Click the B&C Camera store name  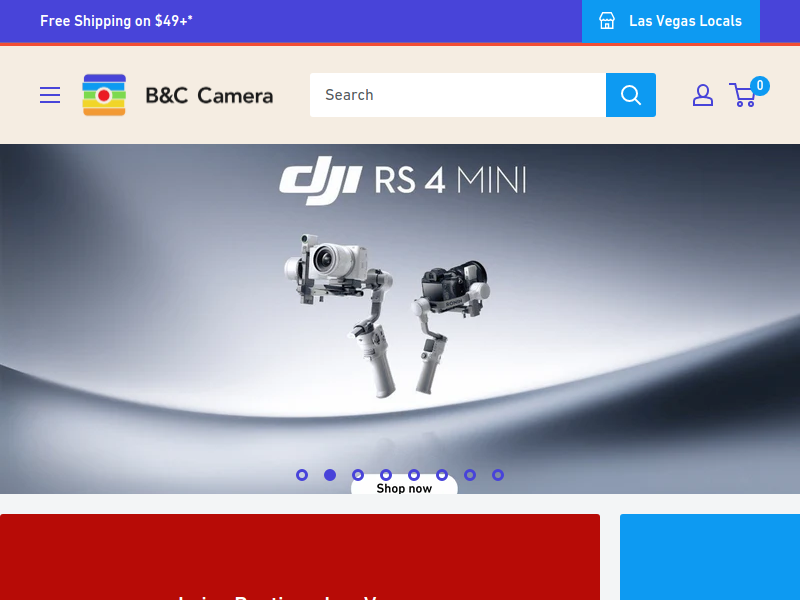(x=209, y=95)
